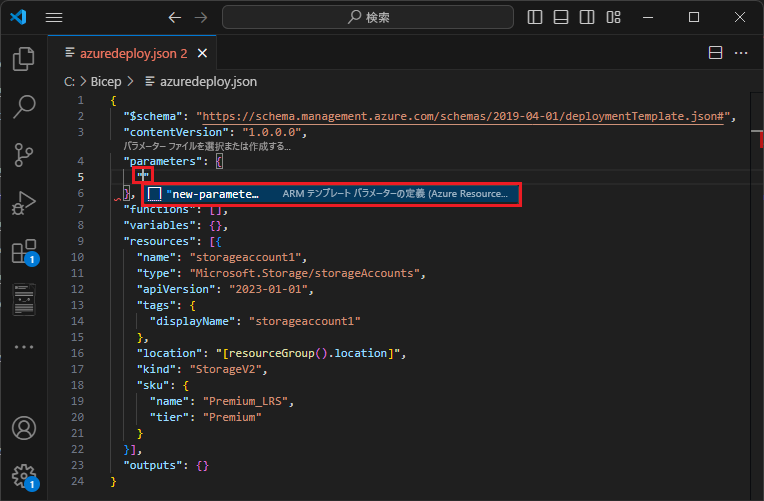Toggle the secondary side bar layout icon
Viewport: 764px width, 501px height.
(x=587, y=18)
